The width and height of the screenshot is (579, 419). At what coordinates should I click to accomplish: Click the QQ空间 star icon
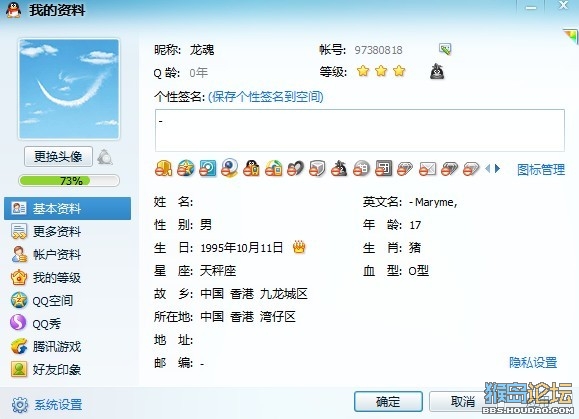(x=19, y=300)
